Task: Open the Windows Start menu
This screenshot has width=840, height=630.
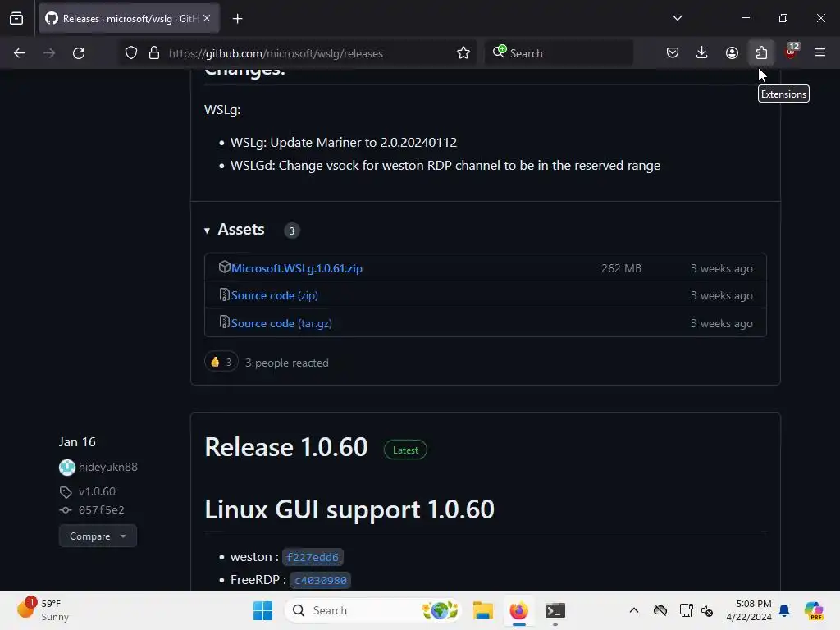Action: coord(263,610)
